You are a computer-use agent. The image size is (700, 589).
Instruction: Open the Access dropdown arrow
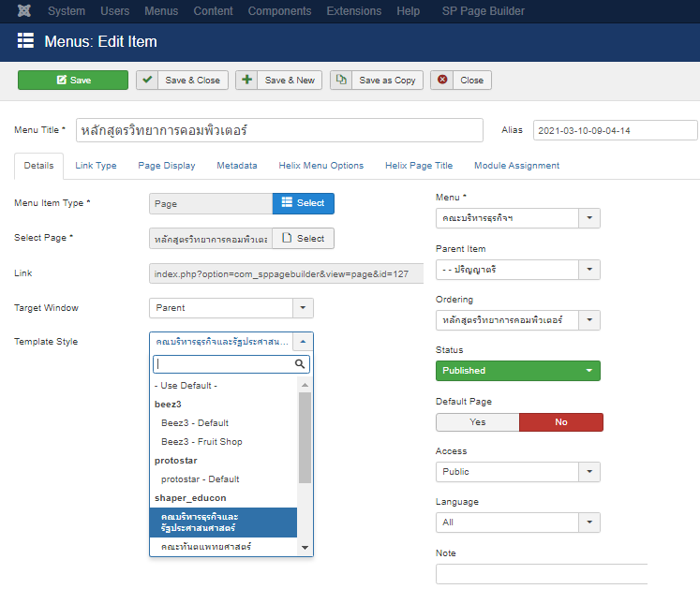pyautogui.click(x=588, y=472)
